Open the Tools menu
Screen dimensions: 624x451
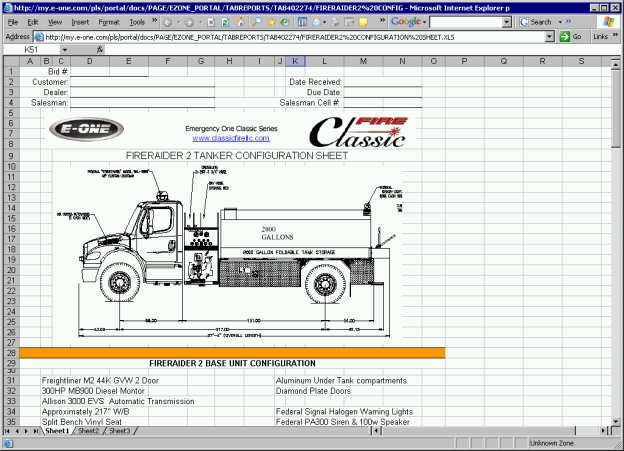(x=137, y=22)
